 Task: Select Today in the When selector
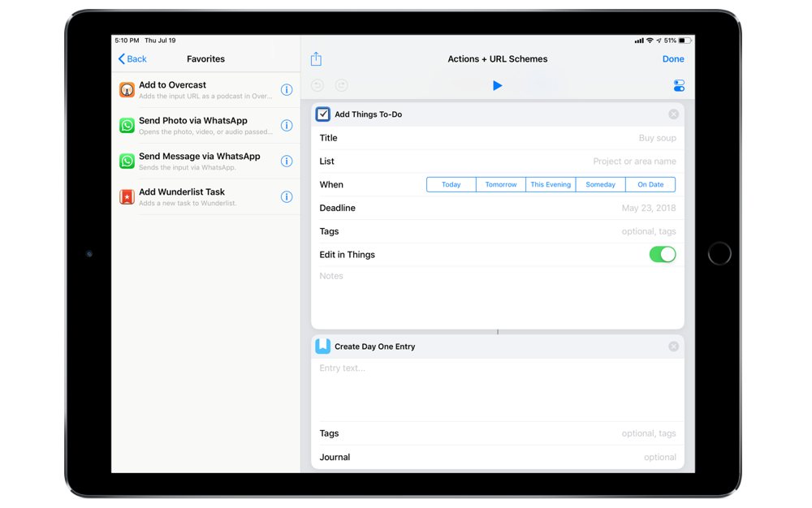[451, 185]
